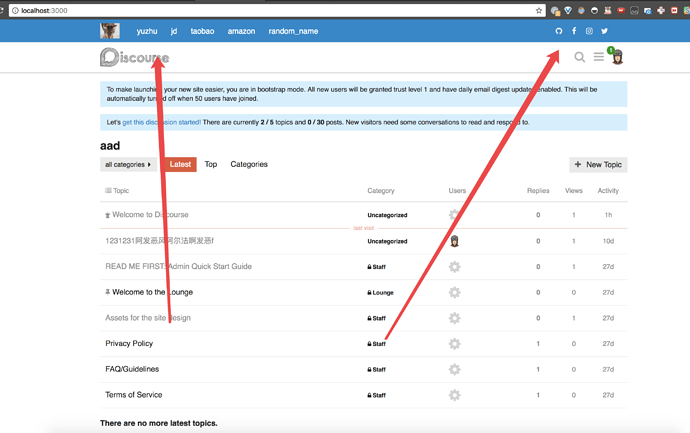690x433 pixels.
Task: Click the localhost:3000 address bar
Action: pyautogui.click(x=277, y=11)
